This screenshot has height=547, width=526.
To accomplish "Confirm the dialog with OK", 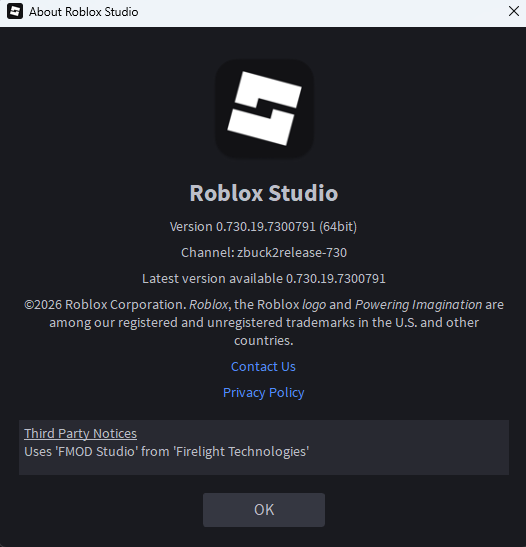I will (x=264, y=510).
